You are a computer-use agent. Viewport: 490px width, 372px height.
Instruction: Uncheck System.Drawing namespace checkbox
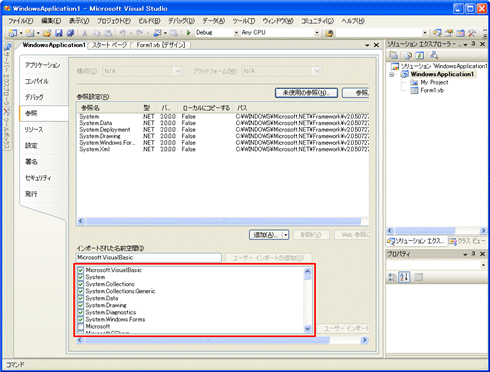click(80, 305)
